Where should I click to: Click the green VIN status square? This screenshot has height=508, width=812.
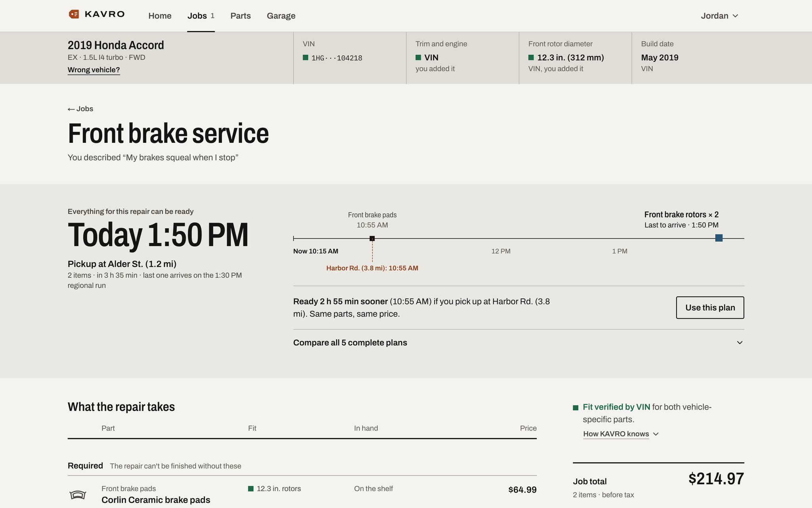pos(305,58)
